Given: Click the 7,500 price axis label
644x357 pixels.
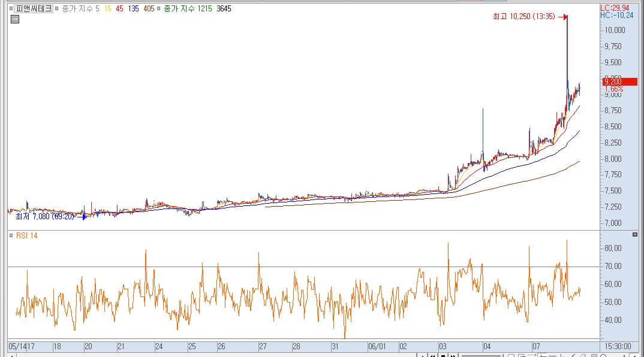Looking at the screenshot, I should point(613,191).
